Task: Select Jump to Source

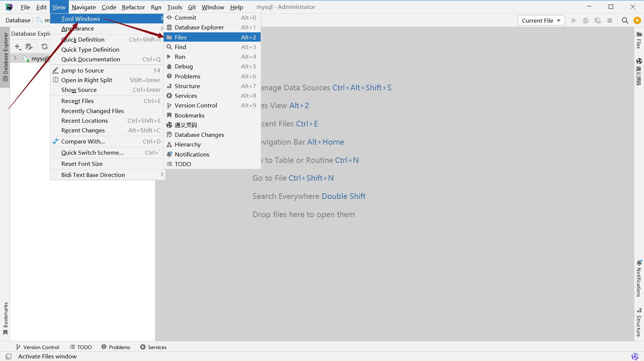Action: [107, 70]
